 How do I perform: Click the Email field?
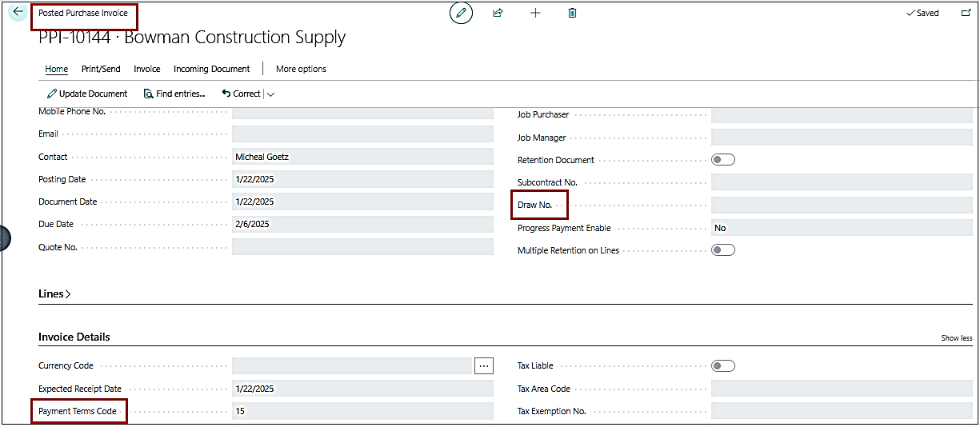(x=362, y=134)
